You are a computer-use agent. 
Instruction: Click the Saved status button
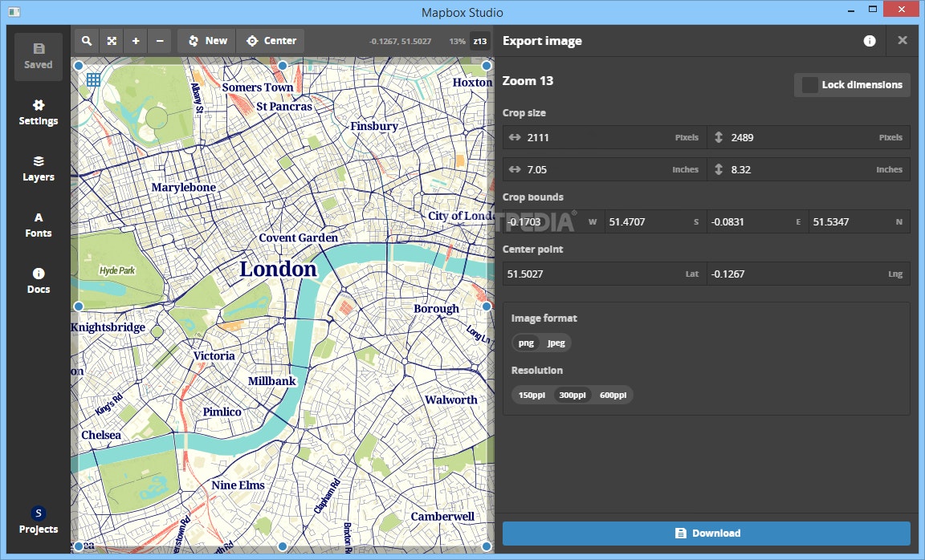tap(38, 56)
